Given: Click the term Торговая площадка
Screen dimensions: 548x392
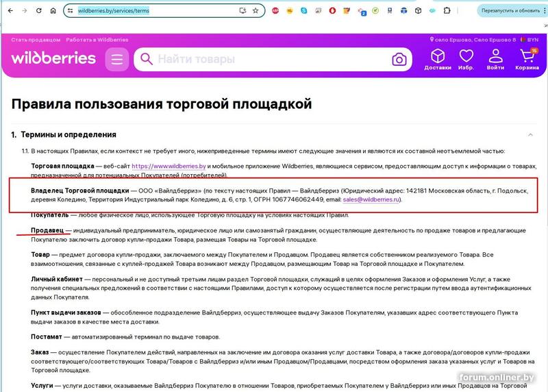Looking at the screenshot, I should (62, 166).
